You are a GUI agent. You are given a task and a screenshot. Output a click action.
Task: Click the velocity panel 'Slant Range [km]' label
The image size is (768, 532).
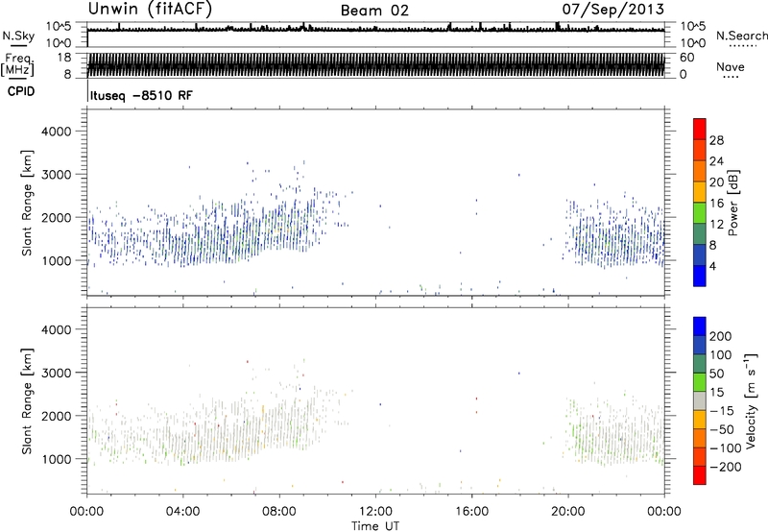[28, 401]
